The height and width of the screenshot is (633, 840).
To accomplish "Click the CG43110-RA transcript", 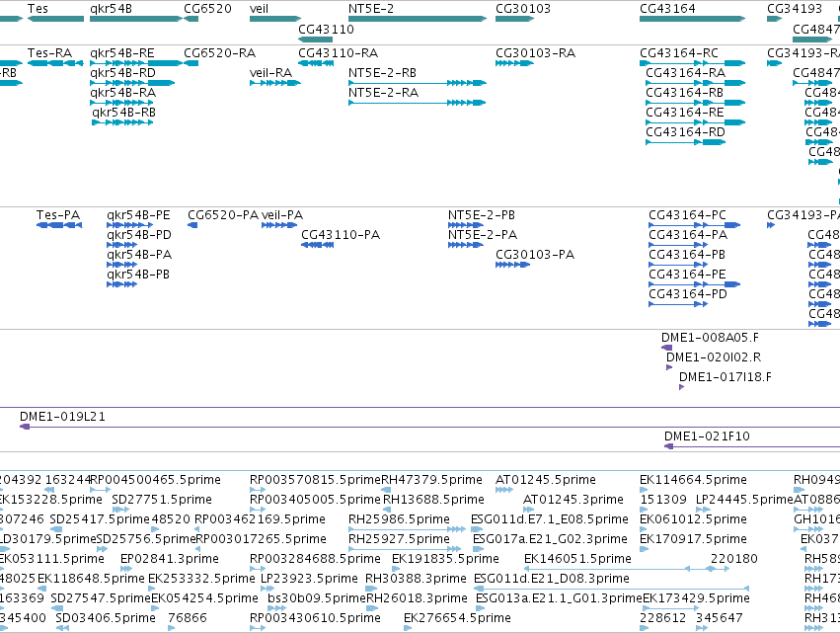I will pyautogui.click(x=316, y=63).
